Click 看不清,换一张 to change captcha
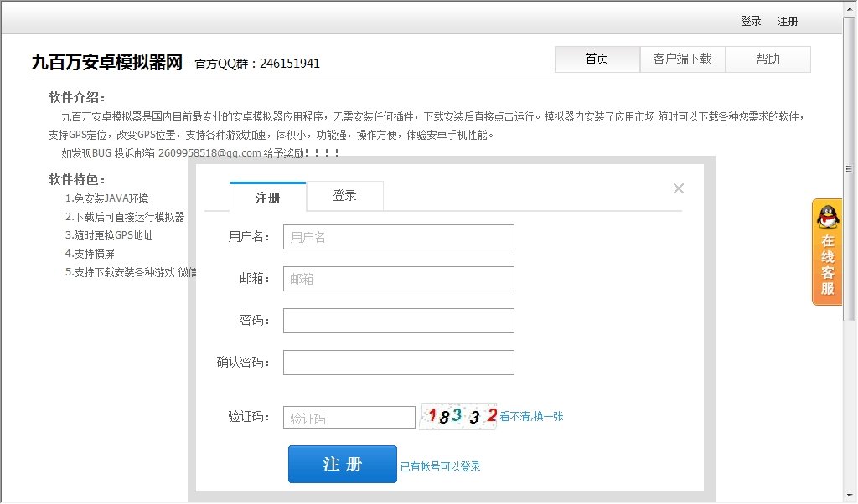This screenshot has height=504, width=858. pyautogui.click(x=531, y=416)
